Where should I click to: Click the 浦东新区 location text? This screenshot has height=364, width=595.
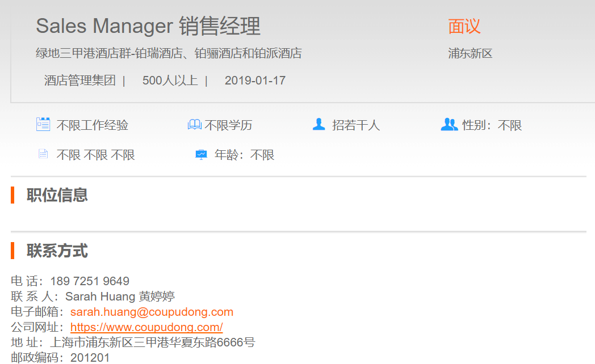click(x=470, y=54)
